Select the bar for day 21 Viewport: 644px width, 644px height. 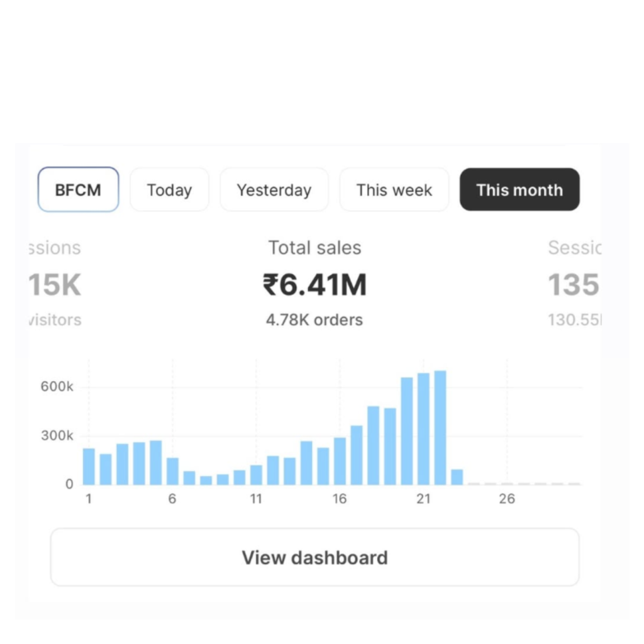pos(423,429)
